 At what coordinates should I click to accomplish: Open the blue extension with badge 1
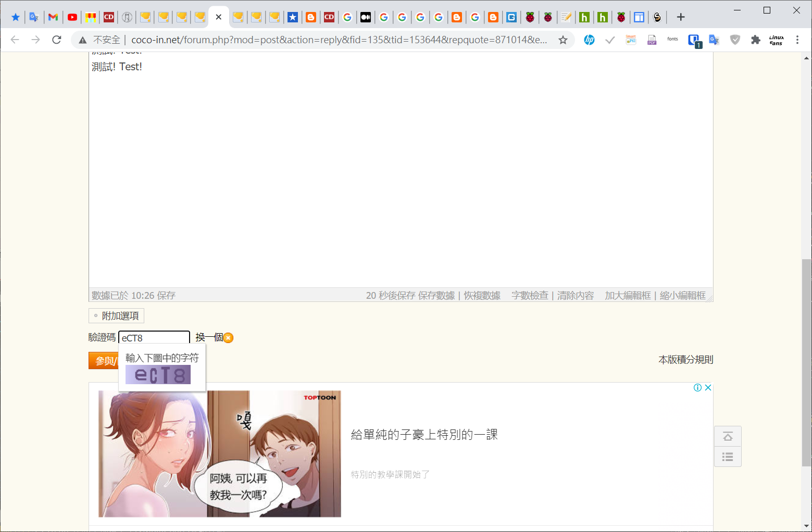[694, 41]
